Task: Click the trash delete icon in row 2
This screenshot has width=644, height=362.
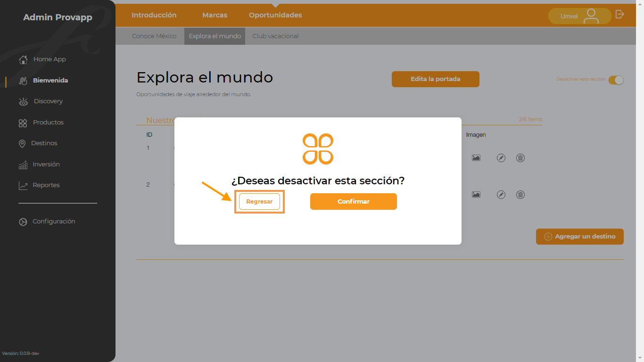Action: [x=520, y=195]
